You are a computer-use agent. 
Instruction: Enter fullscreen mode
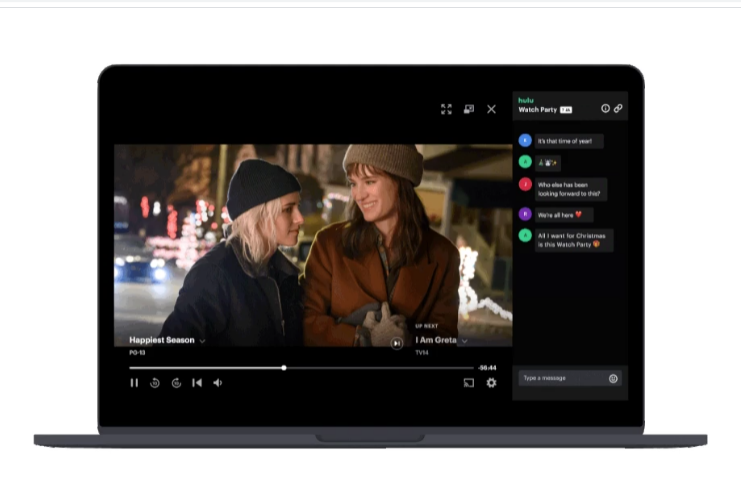pyautogui.click(x=446, y=109)
